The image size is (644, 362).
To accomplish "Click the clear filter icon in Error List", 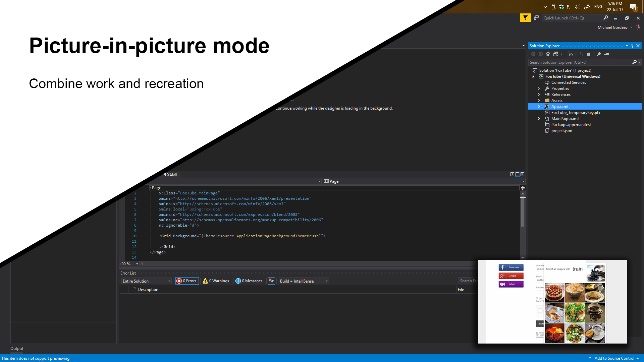I will pyautogui.click(x=271, y=281).
